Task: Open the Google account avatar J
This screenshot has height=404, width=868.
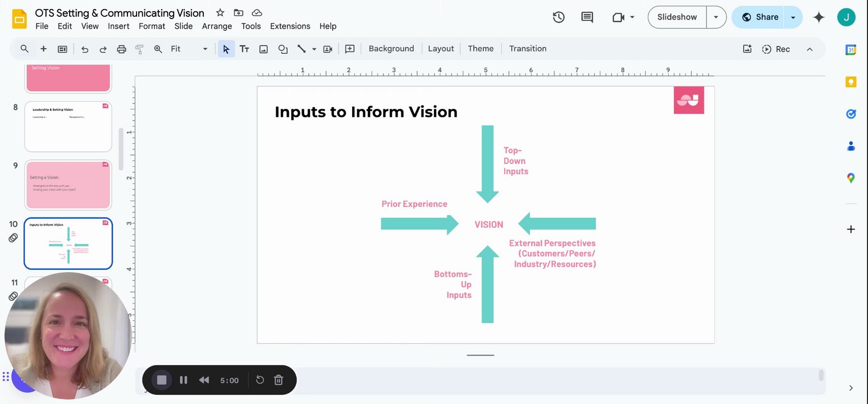Action: [x=846, y=17]
